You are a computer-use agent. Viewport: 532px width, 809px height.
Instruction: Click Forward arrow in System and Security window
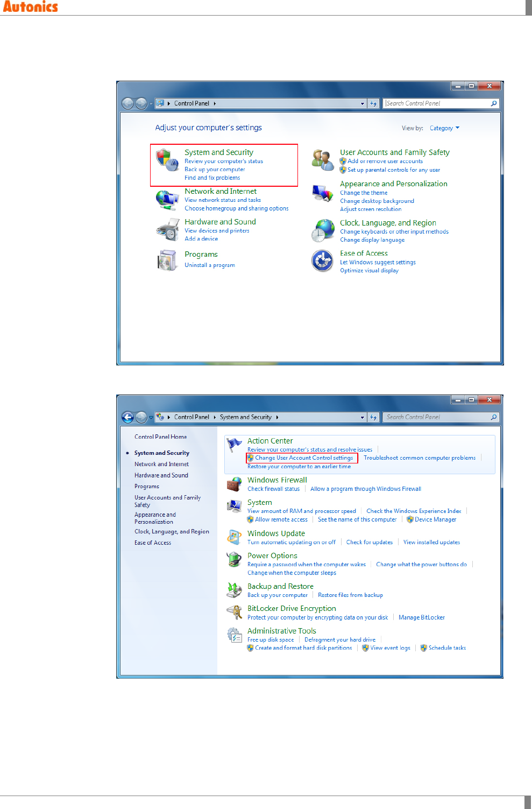pyautogui.click(x=141, y=417)
